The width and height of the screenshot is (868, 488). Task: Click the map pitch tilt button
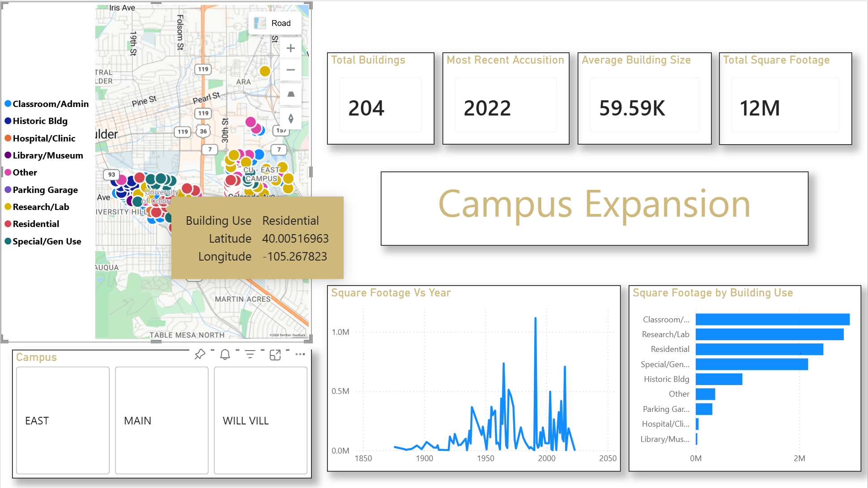(290, 94)
